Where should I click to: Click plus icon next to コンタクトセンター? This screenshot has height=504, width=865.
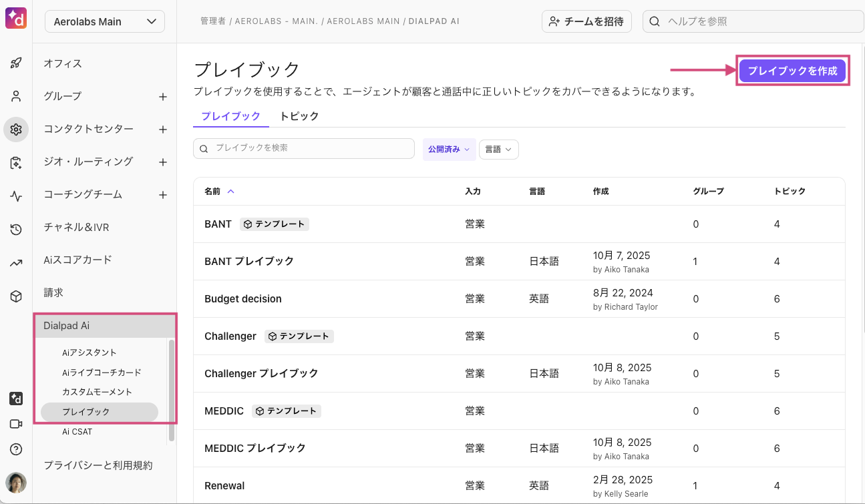[162, 130]
